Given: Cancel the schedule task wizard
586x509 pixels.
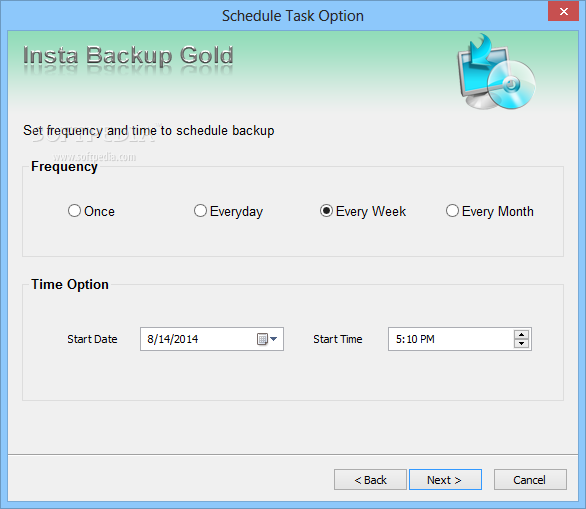Looking at the screenshot, I should (x=530, y=479).
